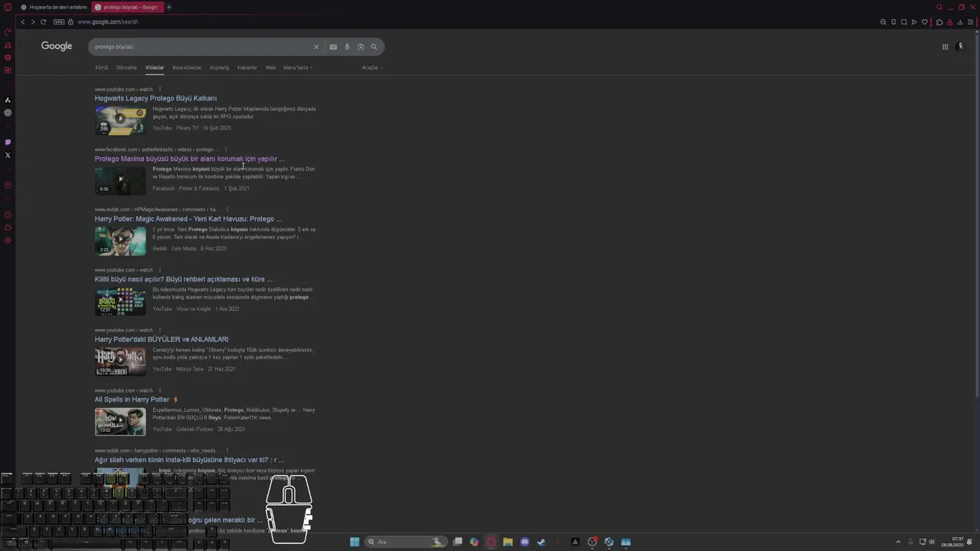The width and height of the screenshot is (980, 551).
Task: Open a new tab with plus button
Action: 169,7
